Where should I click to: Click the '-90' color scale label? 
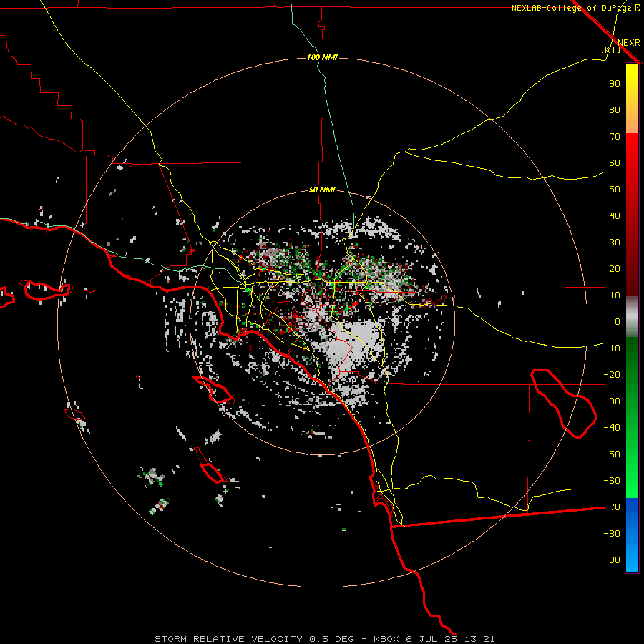(x=612, y=560)
